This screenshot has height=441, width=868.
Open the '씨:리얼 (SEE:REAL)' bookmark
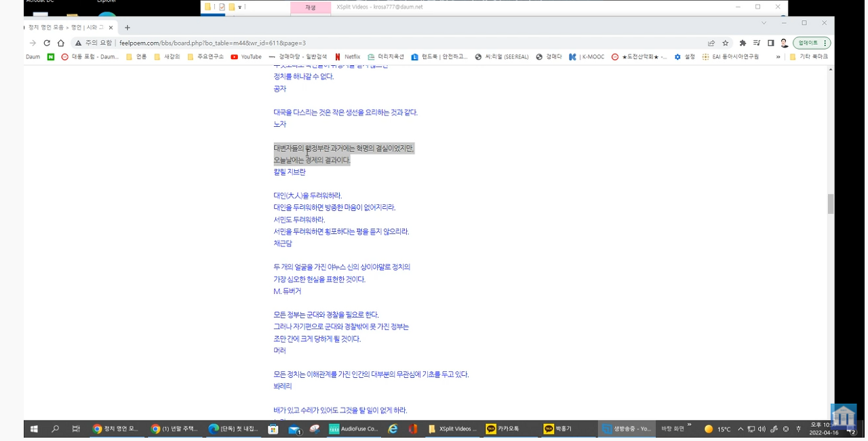(502, 57)
